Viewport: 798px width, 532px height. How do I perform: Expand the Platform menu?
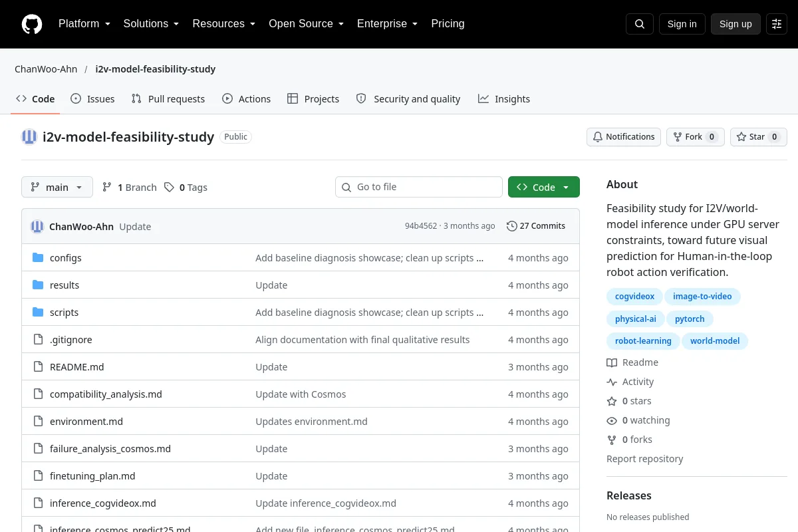(x=84, y=24)
